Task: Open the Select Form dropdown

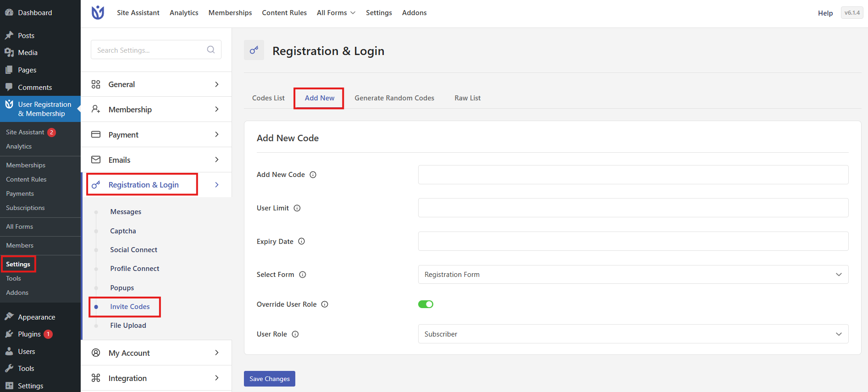Action: click(633, 275)
